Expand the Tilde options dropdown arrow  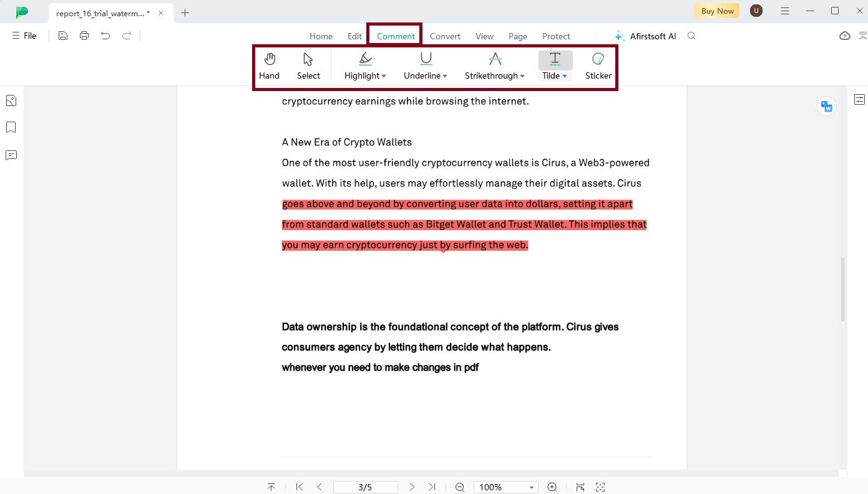[x=565, y=76]
